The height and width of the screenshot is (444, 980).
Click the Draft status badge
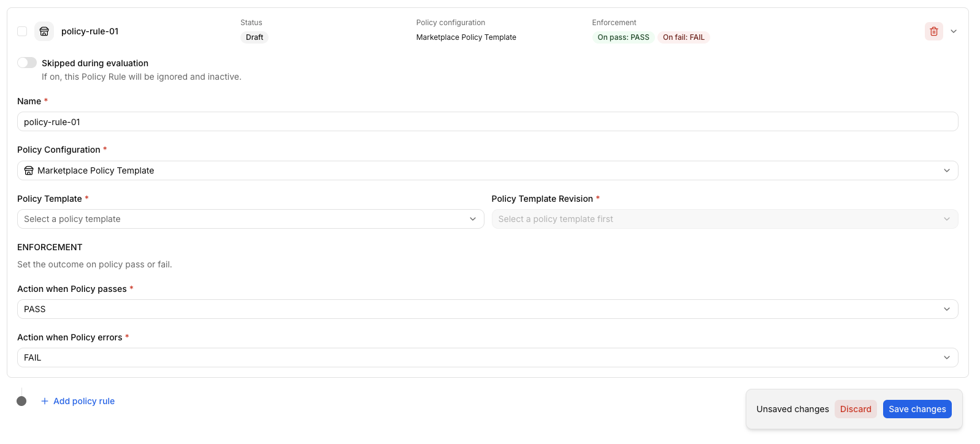pos(255,37)
